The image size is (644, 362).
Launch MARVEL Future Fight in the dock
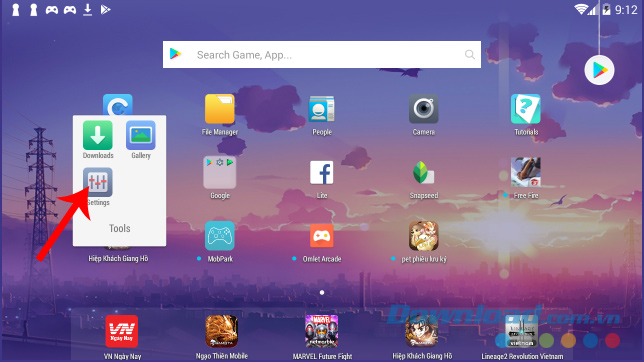322,331
